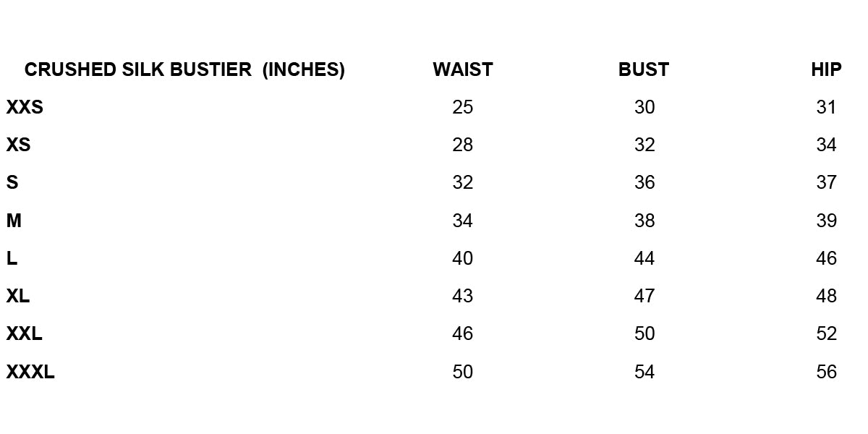Select the L size label
This screenshot has height=434, width=868.
point(12,258)
